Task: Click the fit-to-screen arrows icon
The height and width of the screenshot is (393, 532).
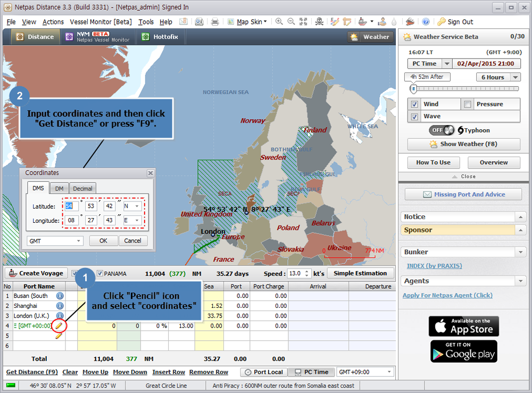Action: tap(303, 22)
